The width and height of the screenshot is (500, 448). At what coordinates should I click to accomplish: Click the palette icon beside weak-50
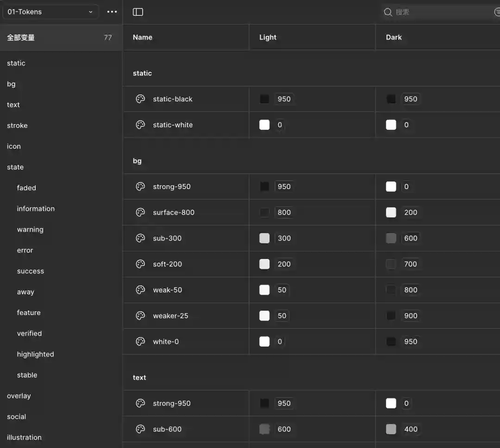(140, 290)
